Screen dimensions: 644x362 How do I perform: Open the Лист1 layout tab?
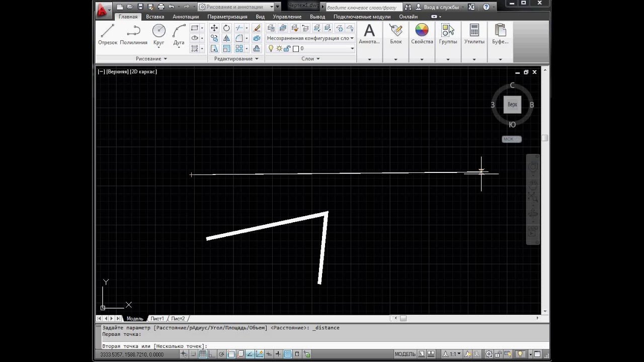point(157,318)
